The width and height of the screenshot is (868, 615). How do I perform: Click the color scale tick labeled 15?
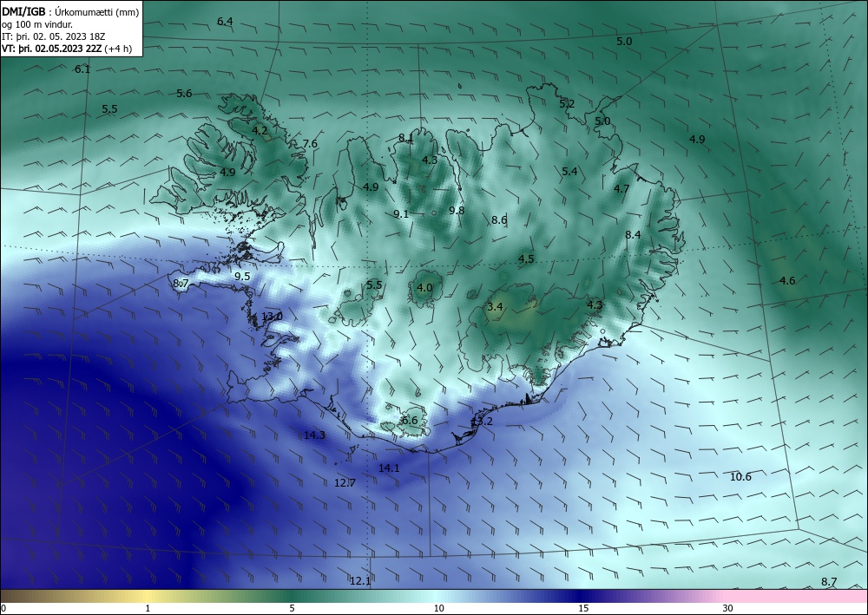click(x=583, y=608)
